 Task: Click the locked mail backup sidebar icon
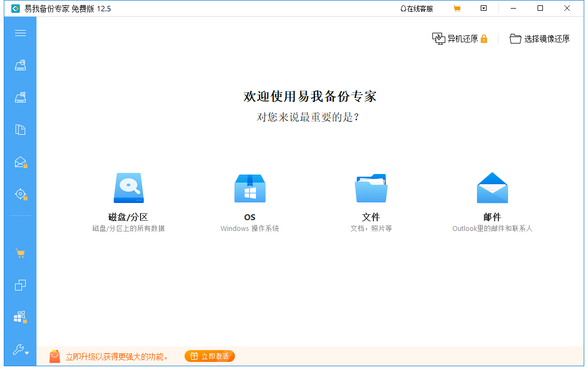20,162
